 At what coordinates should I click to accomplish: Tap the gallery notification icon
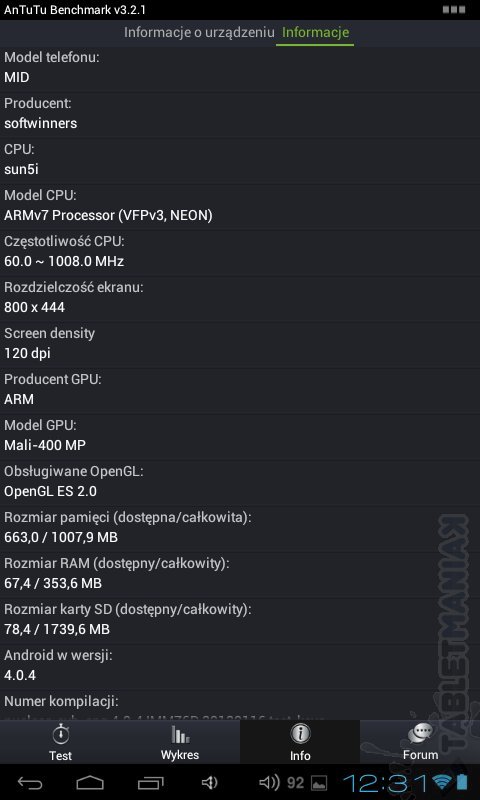tap(319, 783)
